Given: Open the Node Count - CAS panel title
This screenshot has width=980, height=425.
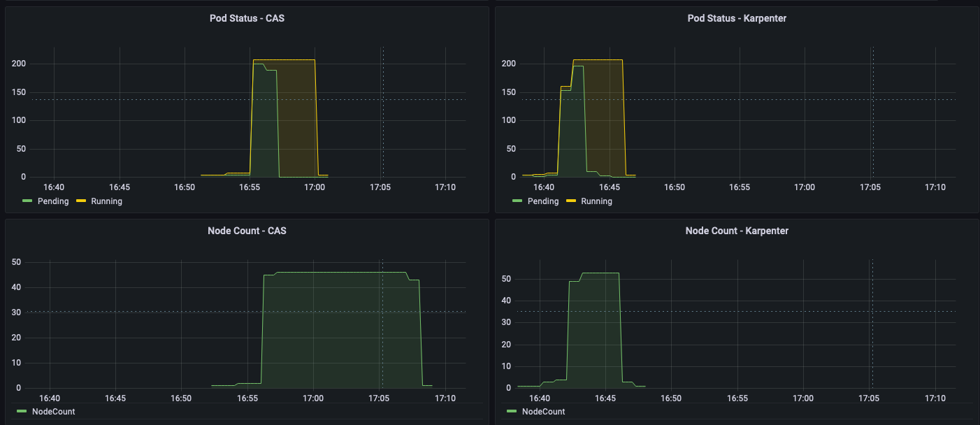Looking at the screenshot, I should [x=247, y=231].
